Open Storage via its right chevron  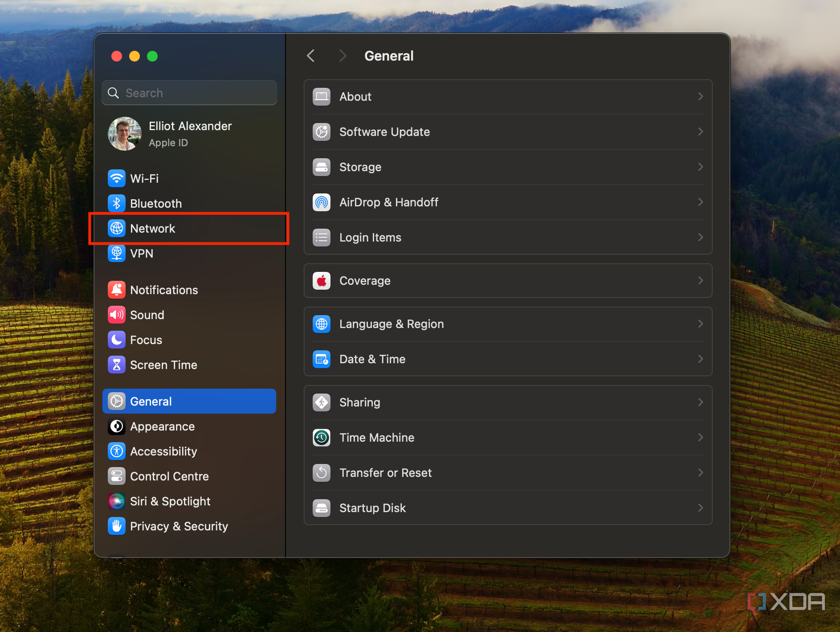[x=701, y=167]
